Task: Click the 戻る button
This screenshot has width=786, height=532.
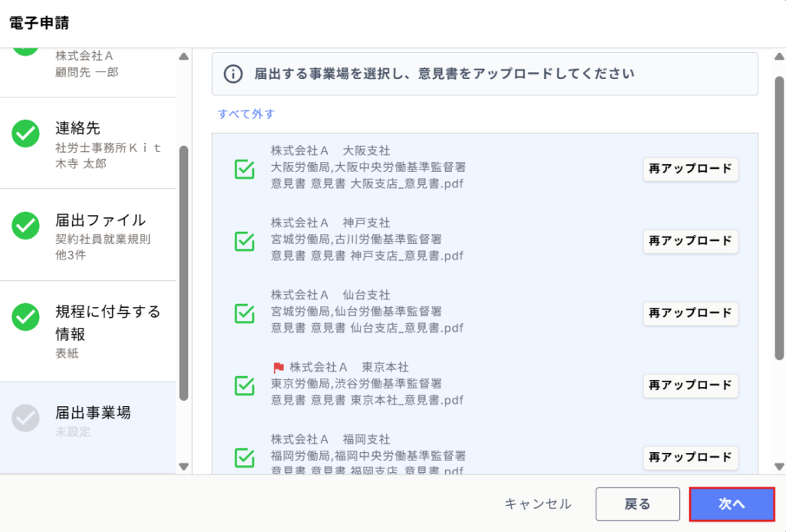Action: tap(638, 504)
